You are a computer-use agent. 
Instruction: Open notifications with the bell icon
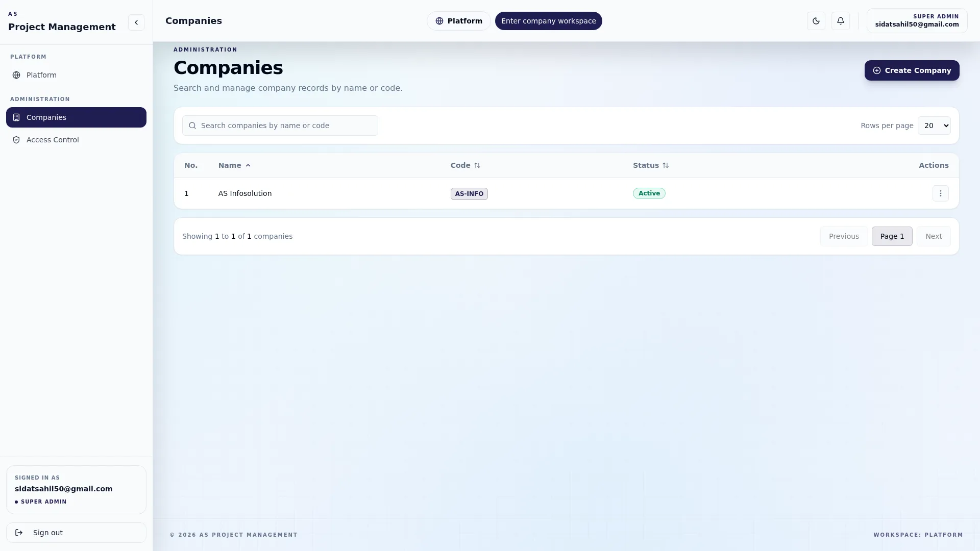click(841, 21)
